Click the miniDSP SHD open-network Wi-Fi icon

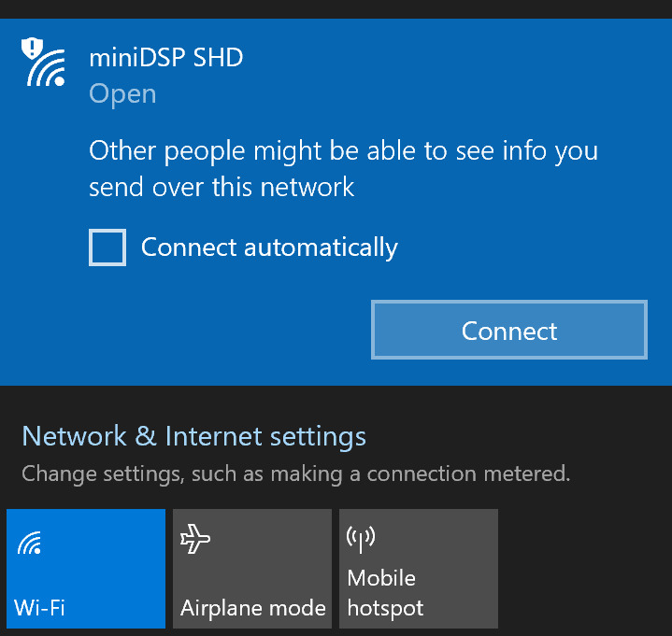43,62
